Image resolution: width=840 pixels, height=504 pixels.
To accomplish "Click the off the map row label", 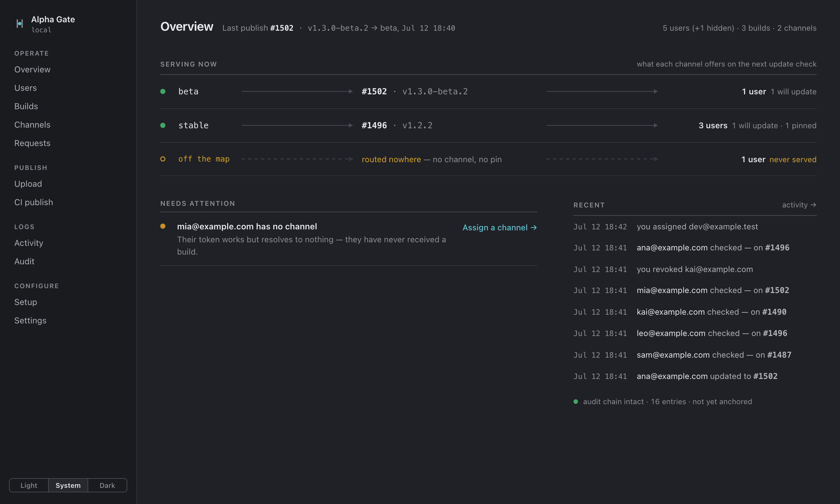I will (204, 159).
